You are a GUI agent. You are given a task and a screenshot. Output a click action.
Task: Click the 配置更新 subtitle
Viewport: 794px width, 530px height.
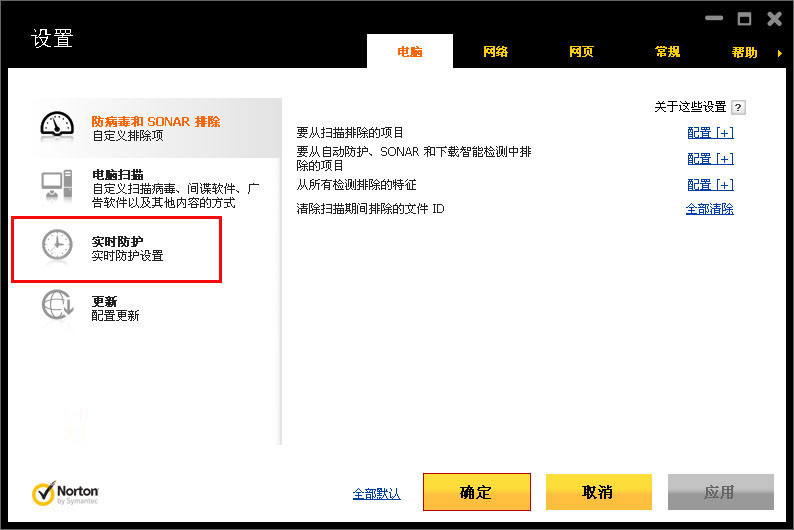[115, 315]
